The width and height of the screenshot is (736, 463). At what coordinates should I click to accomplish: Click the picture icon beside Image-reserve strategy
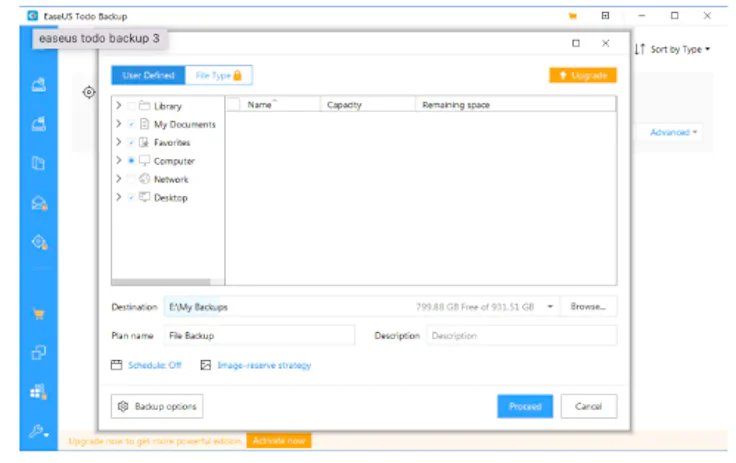206,365
